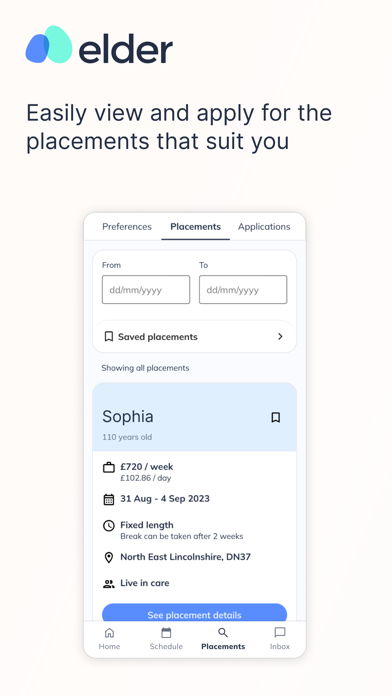Click the To date input field
The width and height of the screenshot is (392, 696).
pos(243,289)
